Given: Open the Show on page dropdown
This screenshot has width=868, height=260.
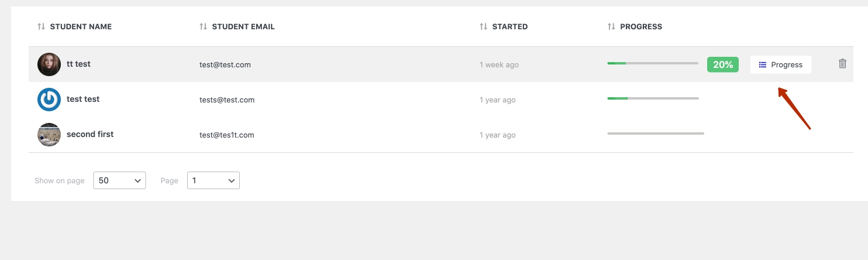Looking at the screenshot, I should point(119,180).
